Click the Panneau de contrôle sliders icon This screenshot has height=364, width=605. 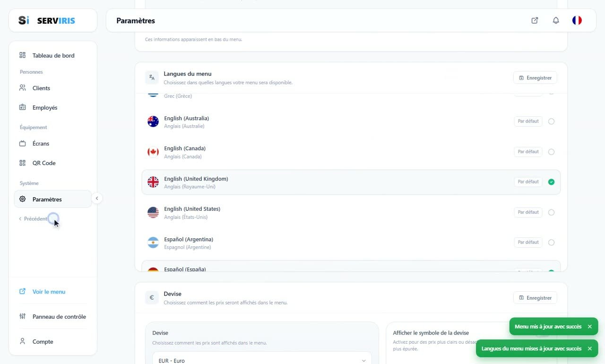[x=22, y=316]
